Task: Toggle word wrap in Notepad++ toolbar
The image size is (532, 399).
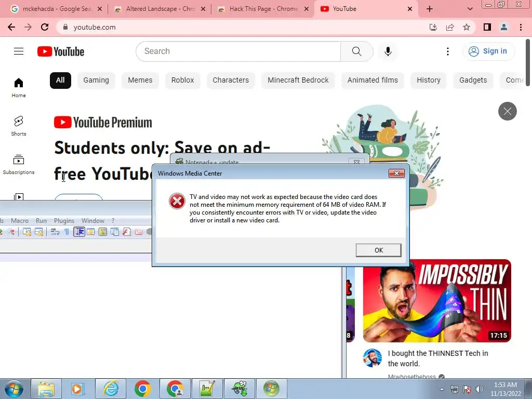Action: click(55, 232)
